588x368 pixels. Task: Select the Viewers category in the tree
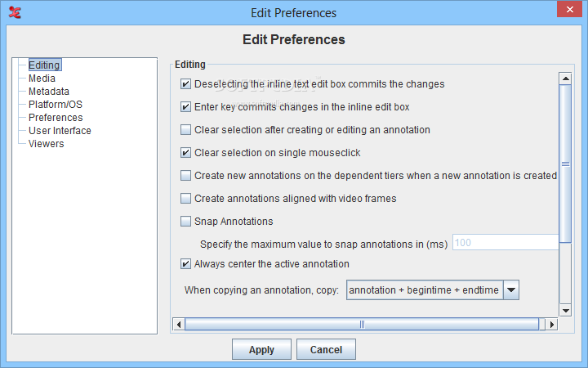coord(46,143)
